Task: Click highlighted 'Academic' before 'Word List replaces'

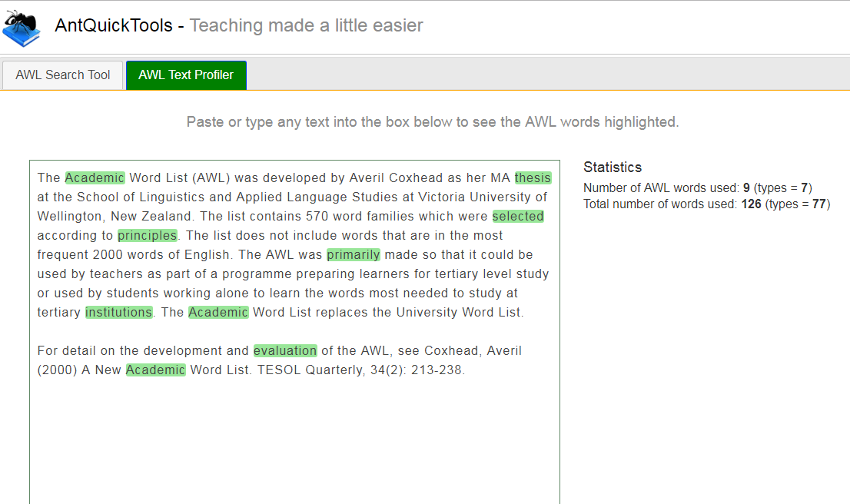Action: pyautogui.click(x=218, y=313)
